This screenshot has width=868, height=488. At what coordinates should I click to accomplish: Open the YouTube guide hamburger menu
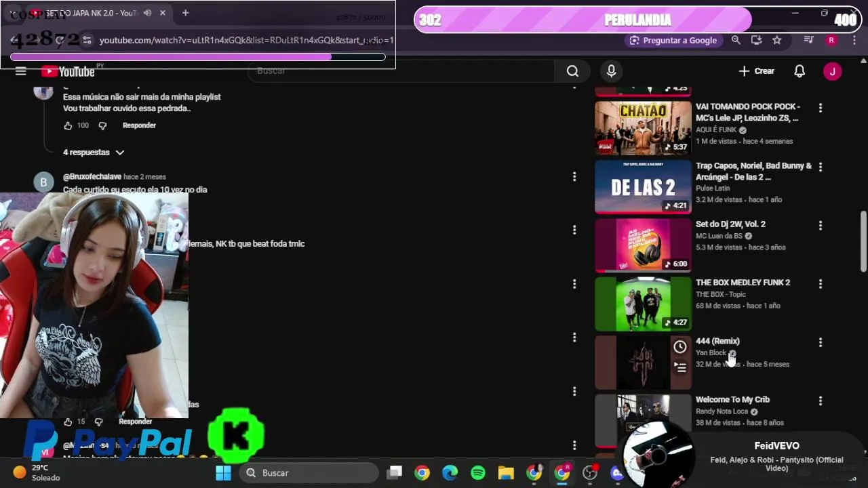[20, 71]
